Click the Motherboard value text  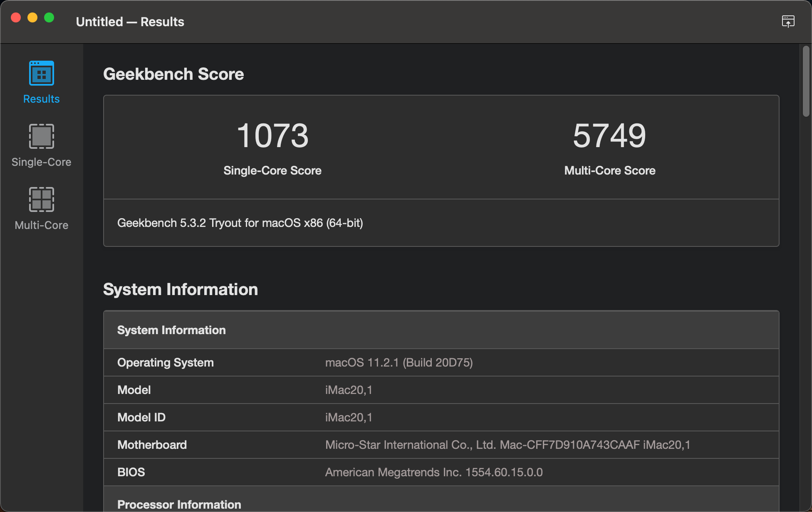(x=507, y=445)
